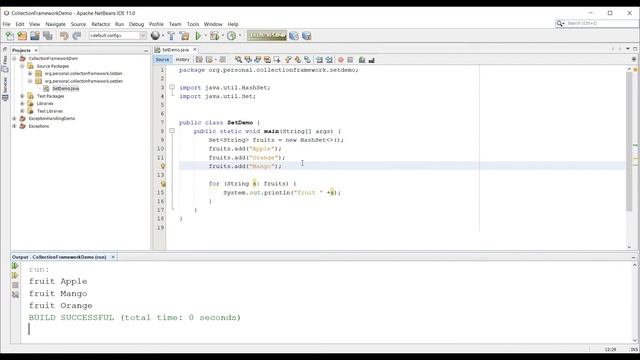
Task: Click the New Project toolbar icon
Action: click(22, 36)
